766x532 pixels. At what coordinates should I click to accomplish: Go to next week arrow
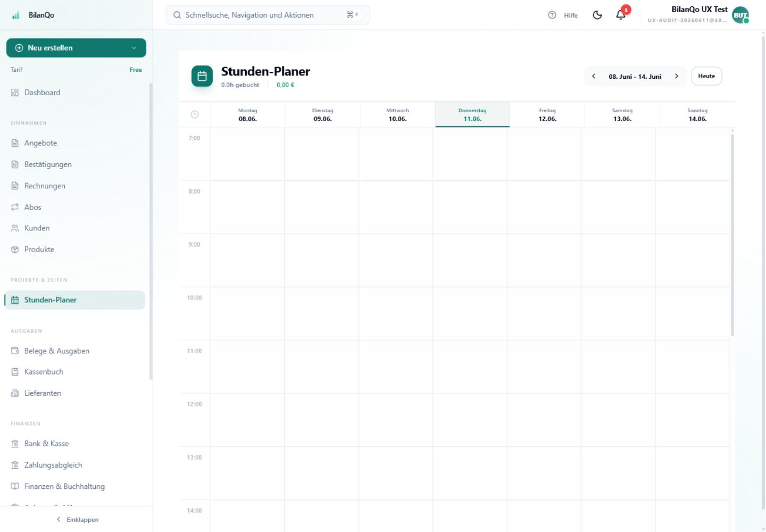[677, 76]
